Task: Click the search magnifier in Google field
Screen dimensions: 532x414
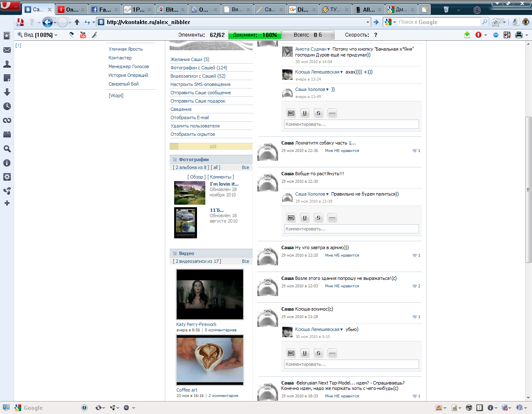Action: (485, 22)
